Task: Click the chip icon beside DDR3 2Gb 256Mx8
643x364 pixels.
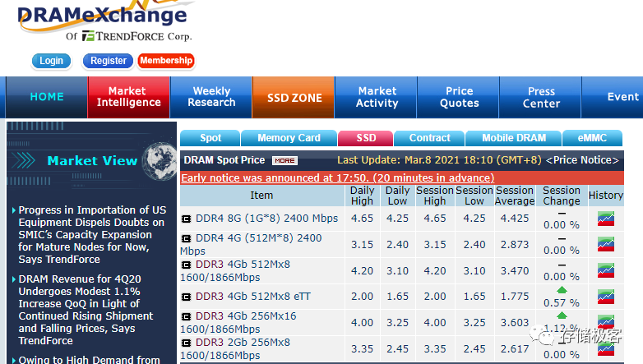Action: [186, 343]
